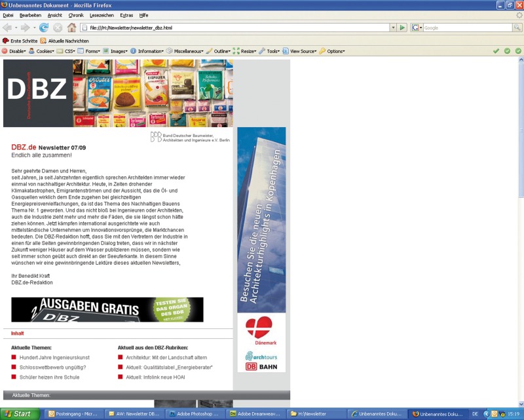
Task: Open link Architektur: Mit der Landschaft altern
Action: pyautogui.click(x=166, y=358)
